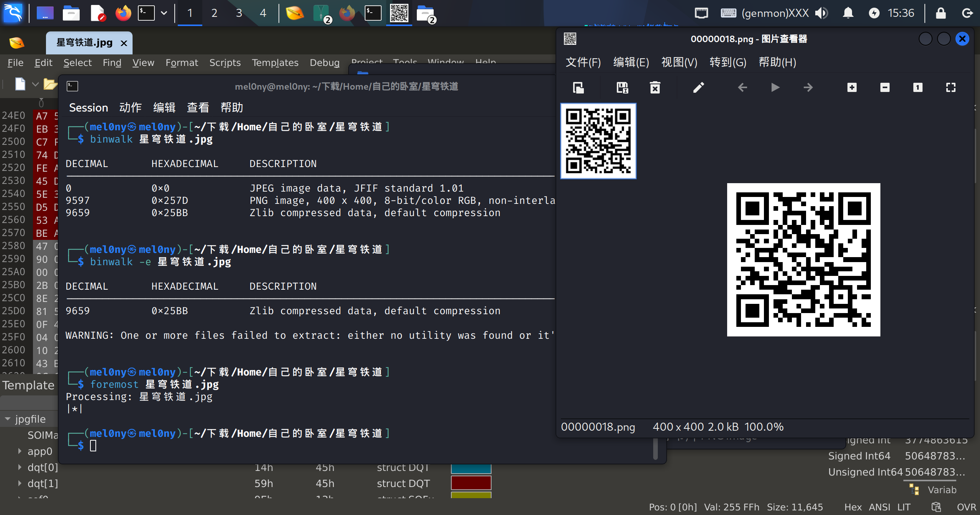The height and width of the screenshot is (515, 980).
Task: Start slideshow play button
Action: point(775,88)
